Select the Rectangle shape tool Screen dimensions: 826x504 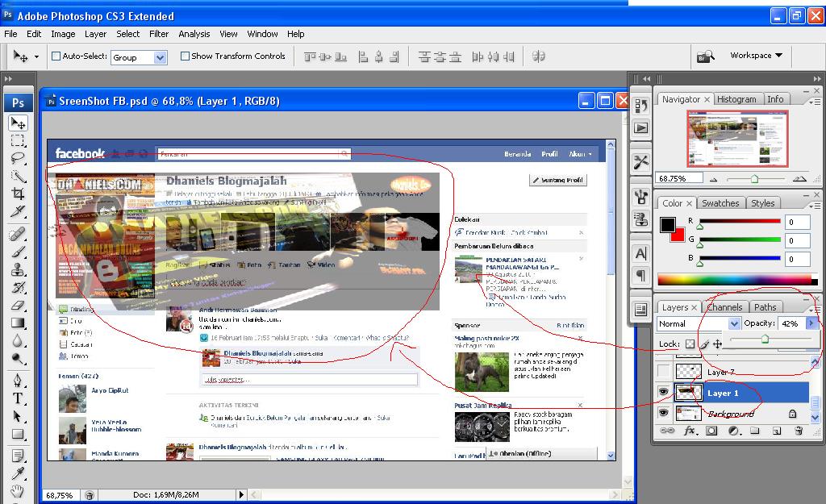click(18, 434)
